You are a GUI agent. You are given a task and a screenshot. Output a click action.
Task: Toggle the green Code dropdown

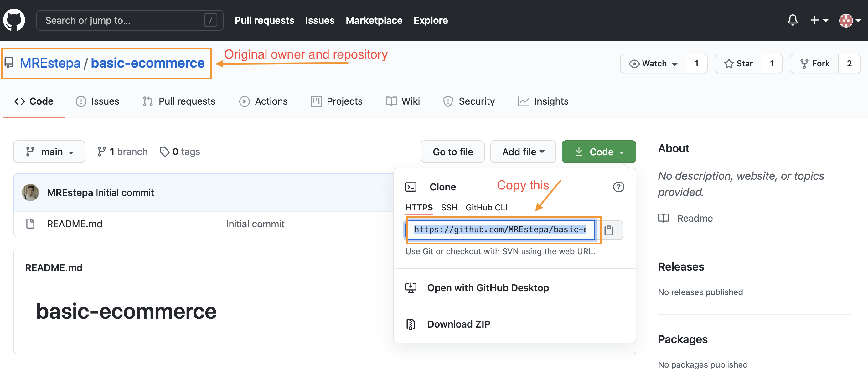click(x=599, y=152)
